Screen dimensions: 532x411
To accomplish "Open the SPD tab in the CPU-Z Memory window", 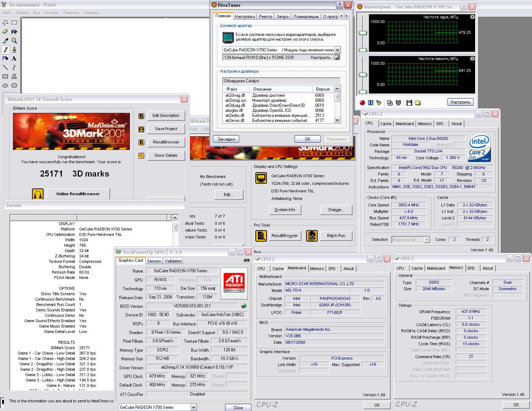I will click(x=471, y=268).
